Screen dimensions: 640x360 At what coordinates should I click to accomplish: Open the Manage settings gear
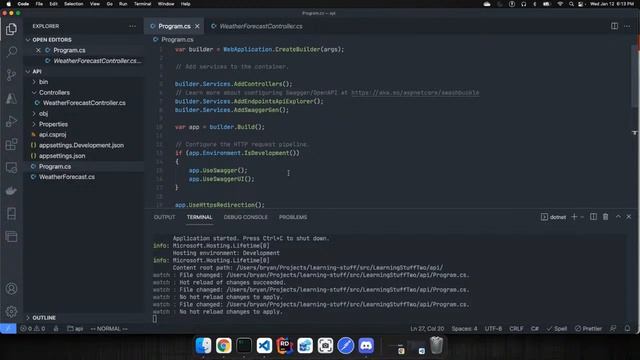point(11,311)
